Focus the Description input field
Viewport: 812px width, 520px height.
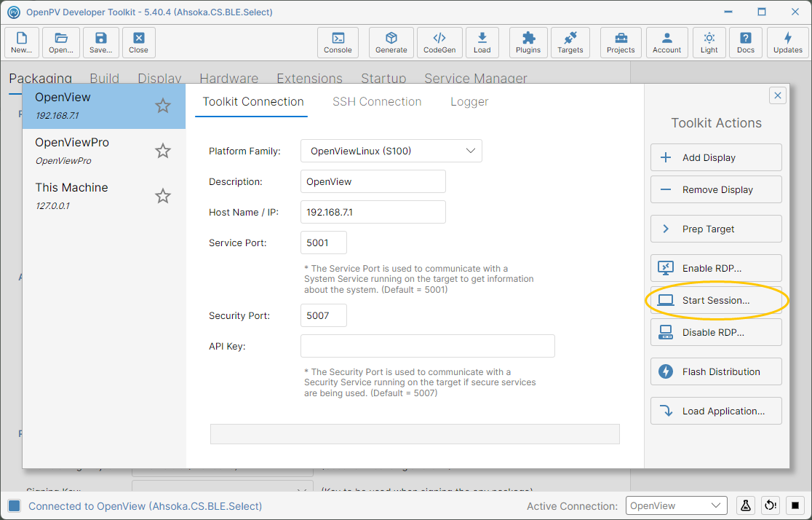(x=373, y=181)
